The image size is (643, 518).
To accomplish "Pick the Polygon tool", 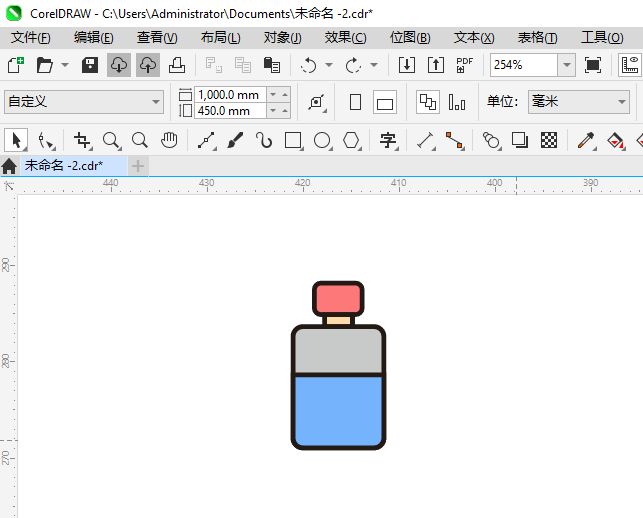I will click(x=351, y=140).
